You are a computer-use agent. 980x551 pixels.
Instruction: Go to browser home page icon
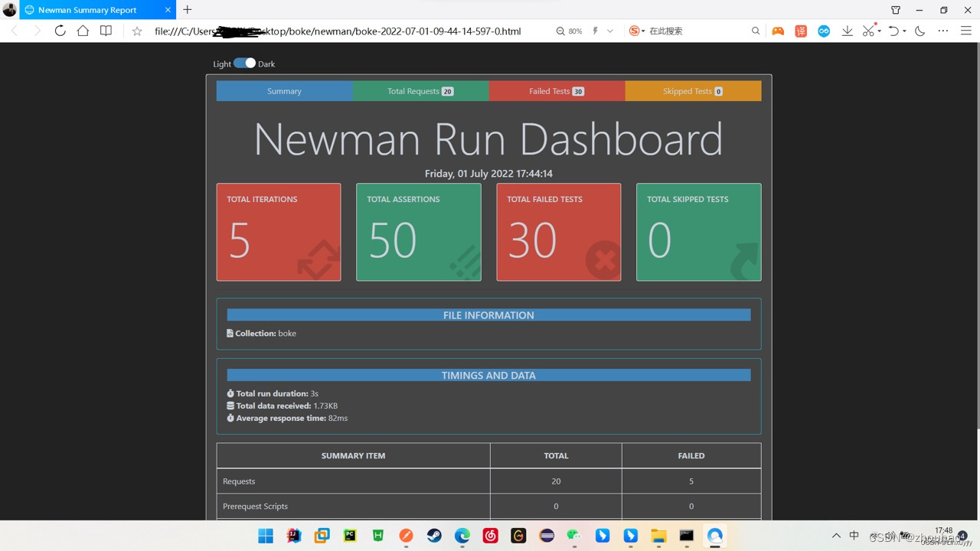(x=83, y=31)
